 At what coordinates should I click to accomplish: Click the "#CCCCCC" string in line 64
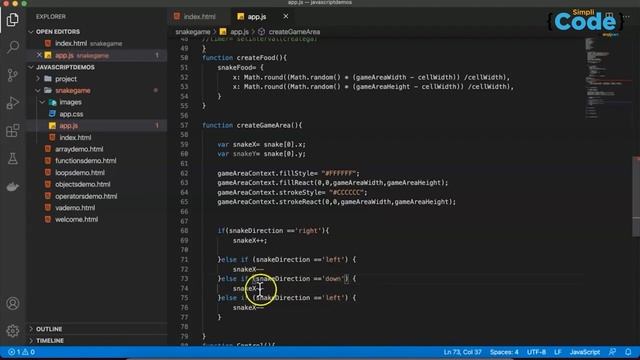347,193
